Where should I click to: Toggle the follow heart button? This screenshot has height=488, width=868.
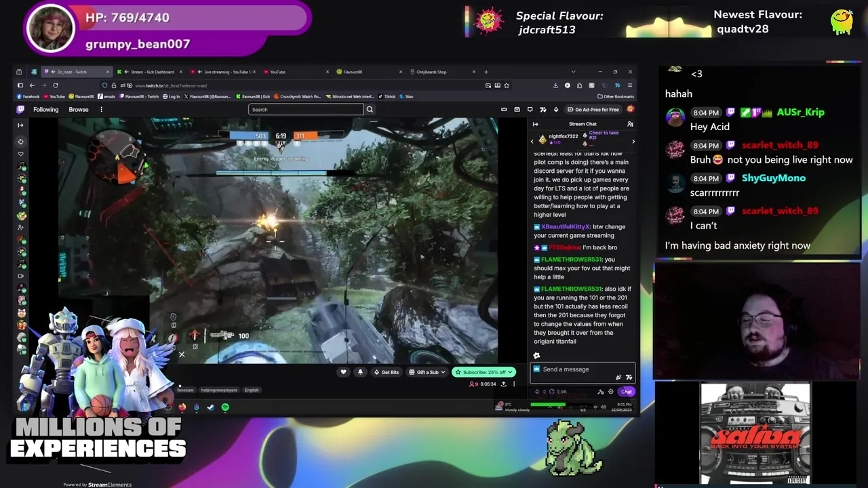[x=343, y=372]
